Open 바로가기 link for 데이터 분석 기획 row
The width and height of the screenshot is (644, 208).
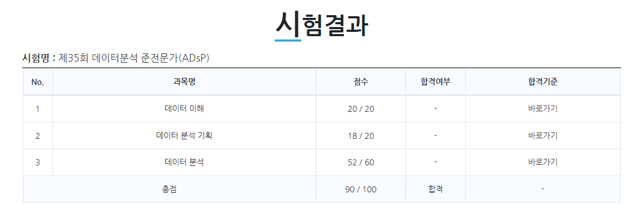(543, 136)
